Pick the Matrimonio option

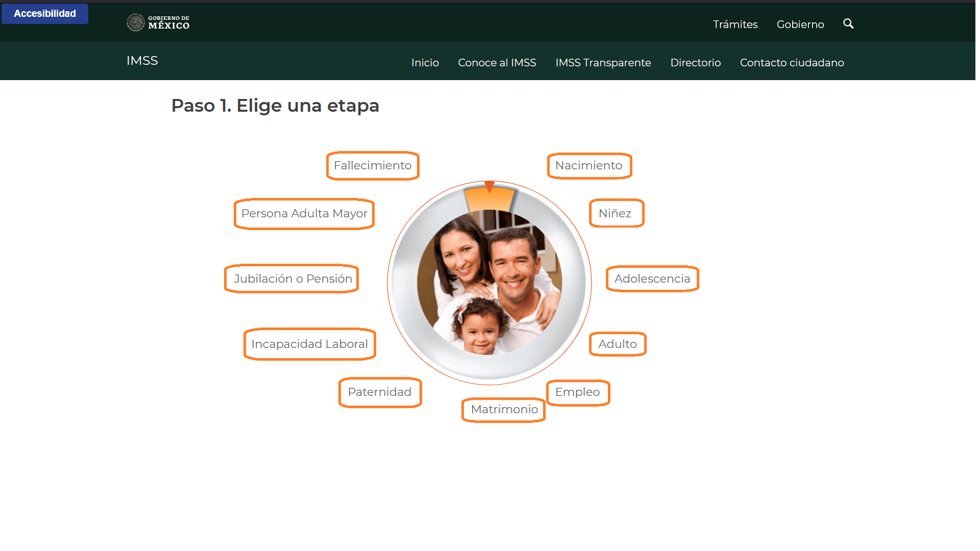pyautogui.click(x=503, y=410)
